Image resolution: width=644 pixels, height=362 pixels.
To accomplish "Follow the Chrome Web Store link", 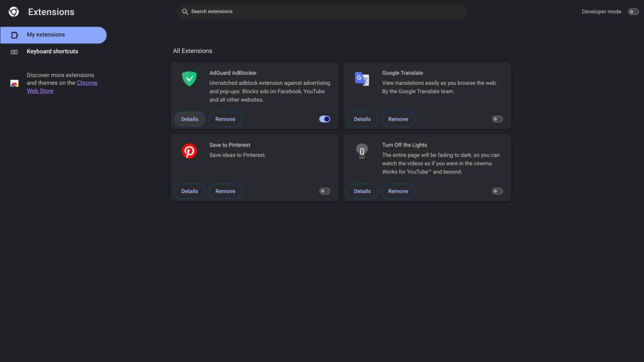I will click(87, 83).
